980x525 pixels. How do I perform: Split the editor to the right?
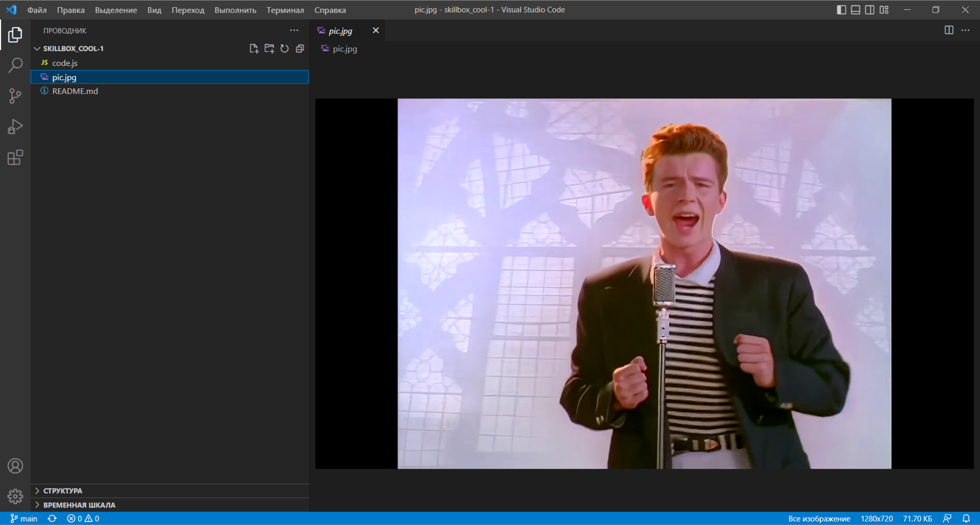[949, 30]
